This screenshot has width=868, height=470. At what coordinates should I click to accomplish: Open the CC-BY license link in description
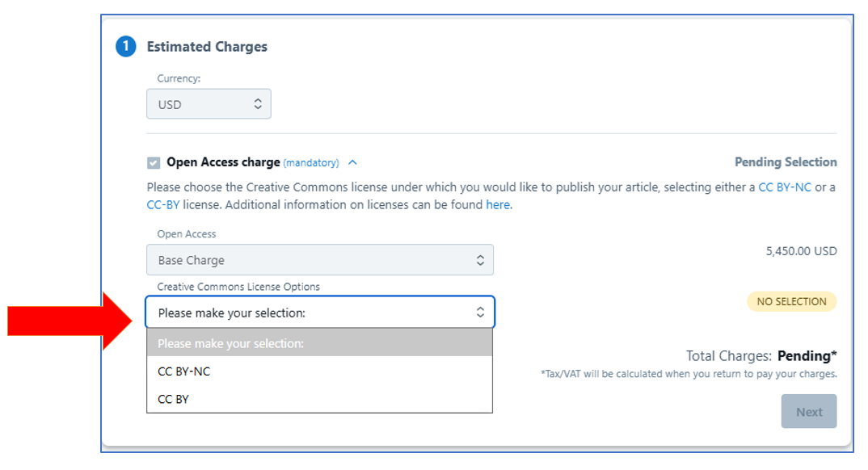point(163,205)
